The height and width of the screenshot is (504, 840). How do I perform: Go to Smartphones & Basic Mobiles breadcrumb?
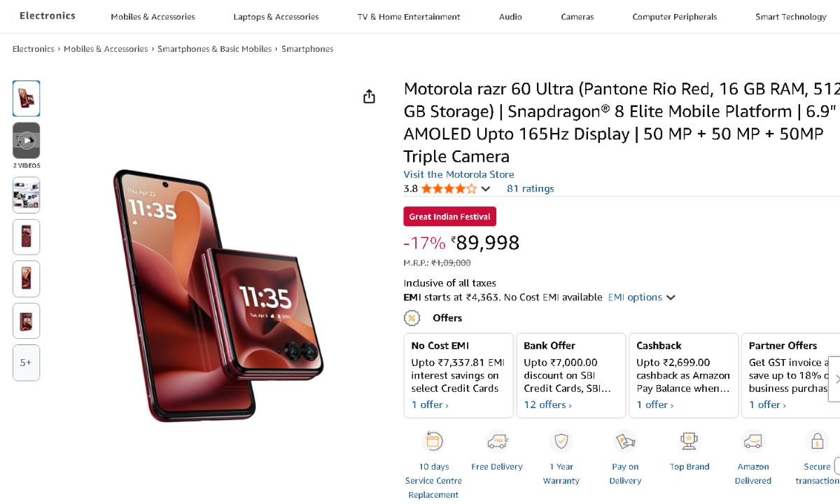pos(214,49)
